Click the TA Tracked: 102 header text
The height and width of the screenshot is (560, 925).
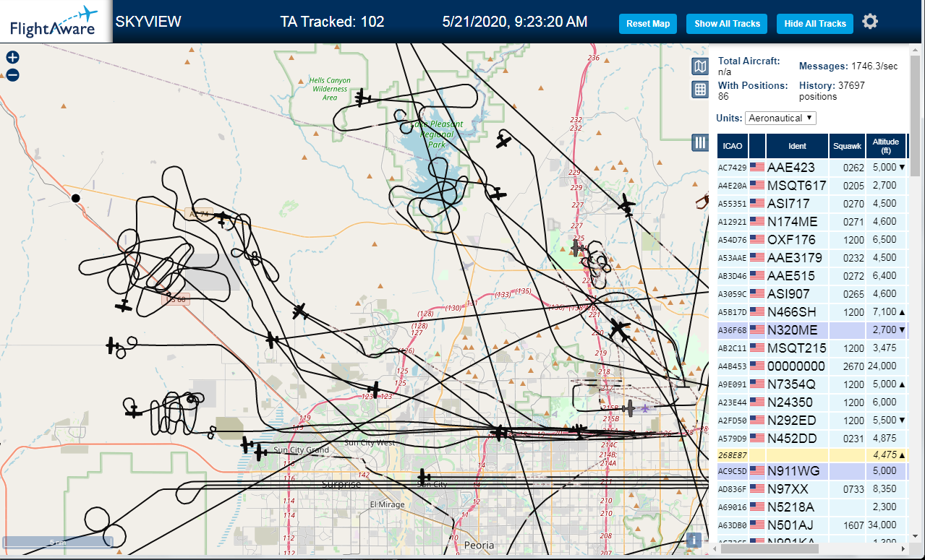(332, 22)
